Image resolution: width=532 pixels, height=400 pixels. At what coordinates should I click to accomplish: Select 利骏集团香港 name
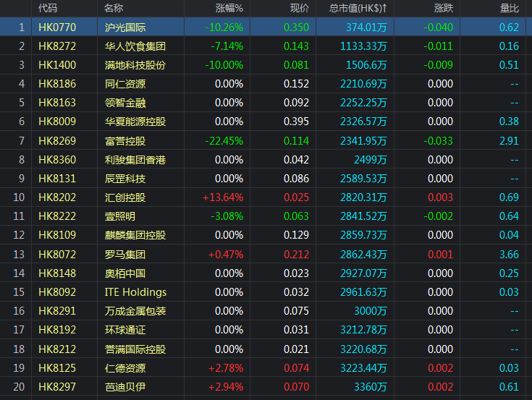coord(135,160)
